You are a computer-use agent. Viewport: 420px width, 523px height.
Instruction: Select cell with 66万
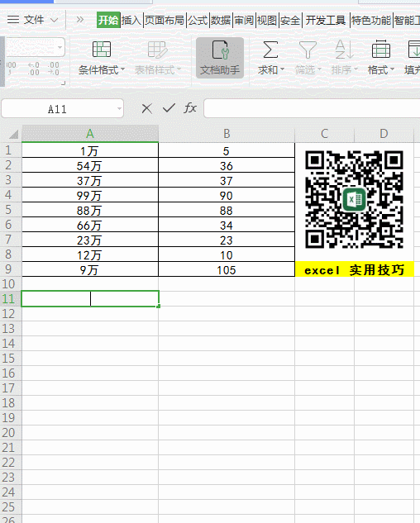point(90,225)
